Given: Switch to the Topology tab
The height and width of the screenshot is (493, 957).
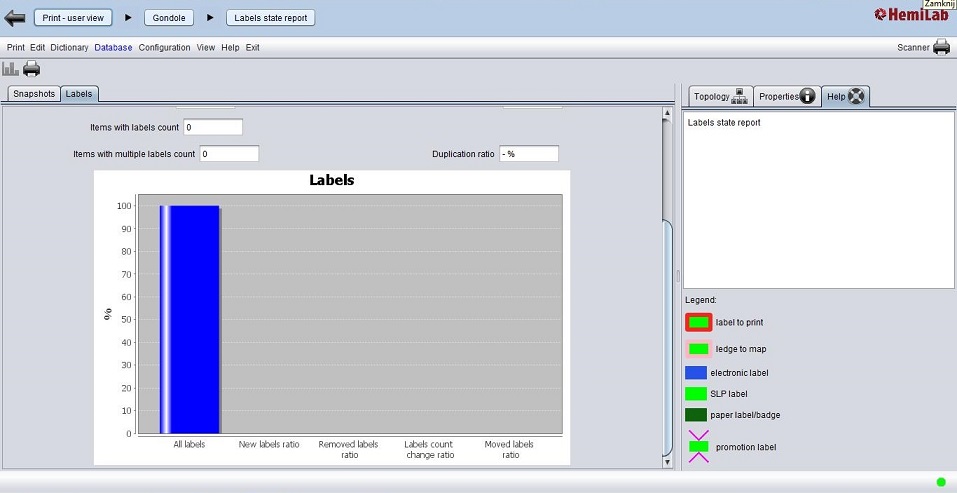Looking at the screenshot, I should pos(721,96).
